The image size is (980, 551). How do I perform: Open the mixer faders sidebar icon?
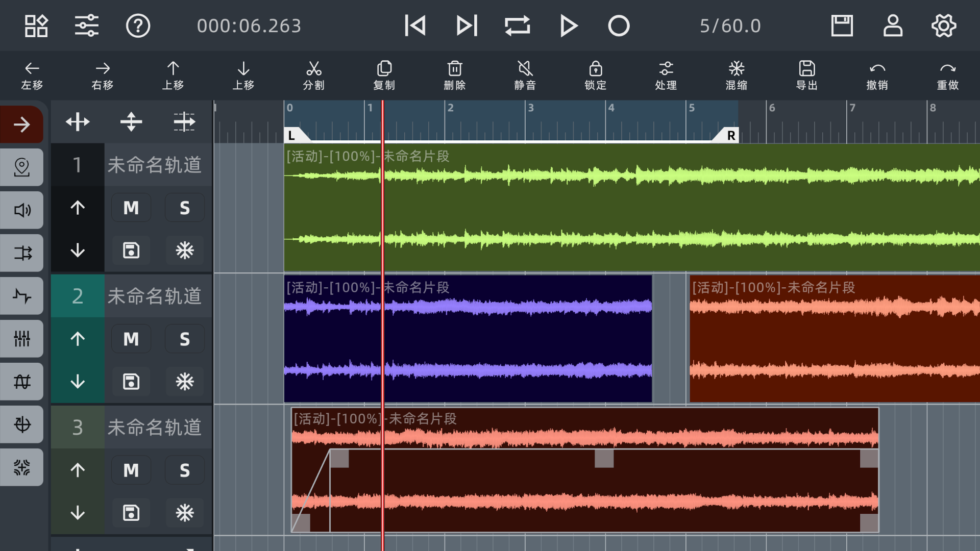[22, 339]
